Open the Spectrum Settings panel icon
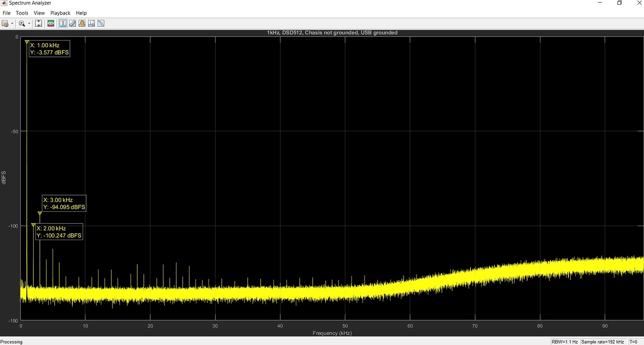644x345 pixels. coord(51,23)
